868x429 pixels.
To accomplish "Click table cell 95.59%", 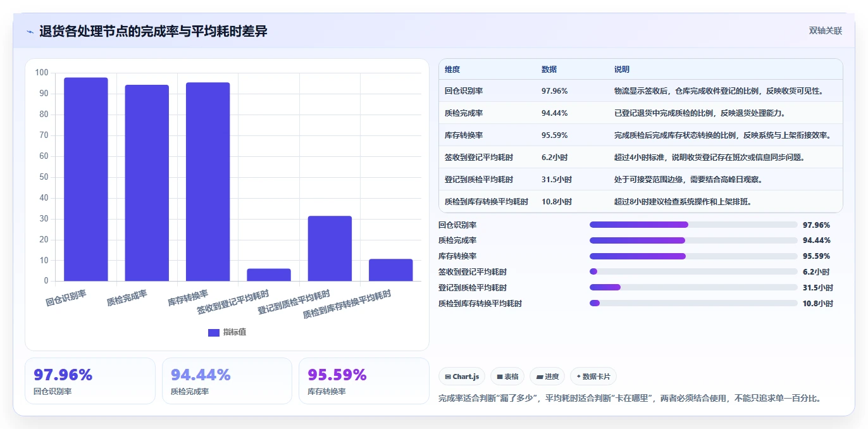I will click(555, 135).
